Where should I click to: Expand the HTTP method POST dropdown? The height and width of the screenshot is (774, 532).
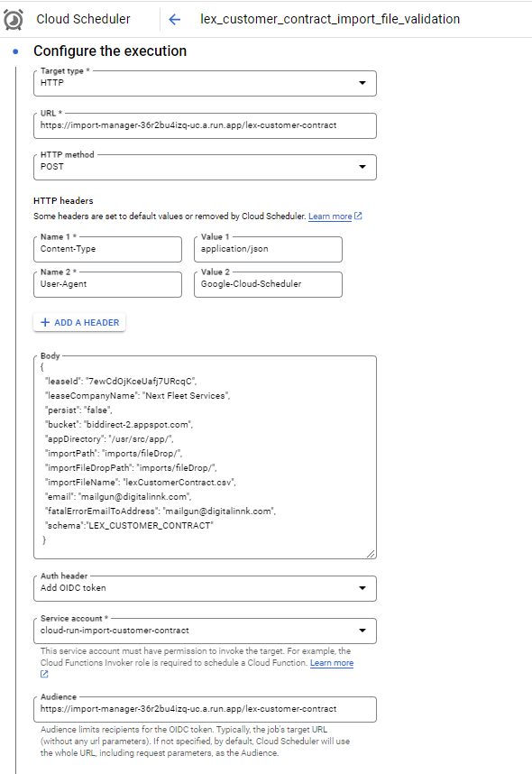coord(205,167)
